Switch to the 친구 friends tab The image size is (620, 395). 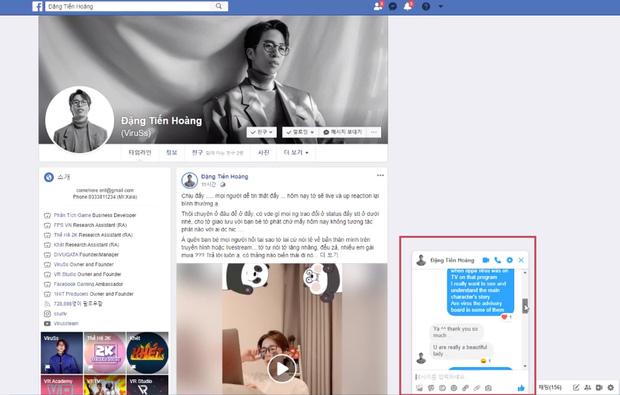pyautogui.click(x=217, y=152)
